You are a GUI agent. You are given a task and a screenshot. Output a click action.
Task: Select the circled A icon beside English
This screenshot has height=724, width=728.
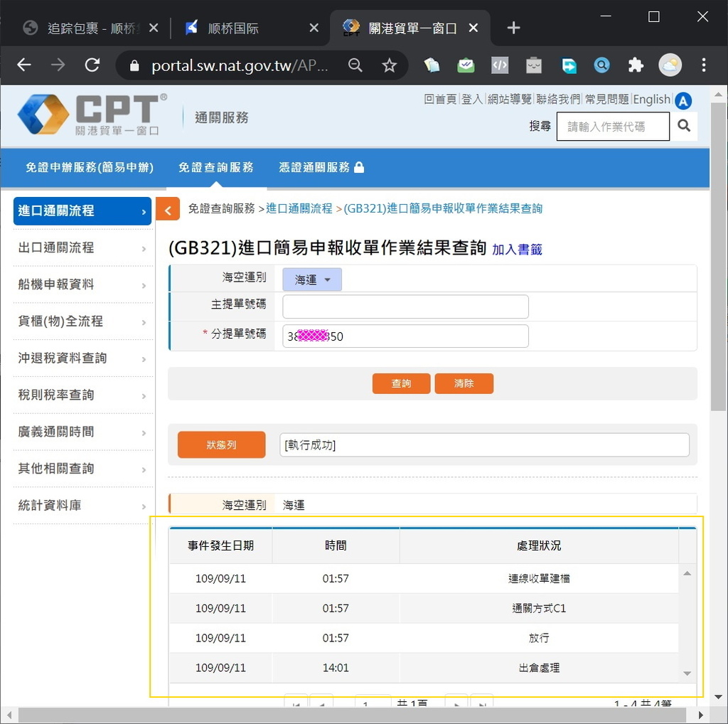pyautogui.click(x=683, y=100)
